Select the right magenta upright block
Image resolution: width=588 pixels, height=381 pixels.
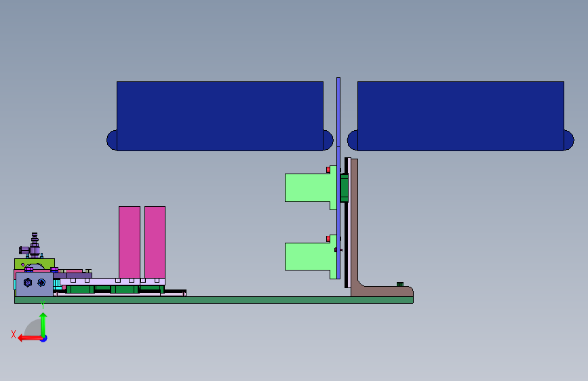click(155, 242)
